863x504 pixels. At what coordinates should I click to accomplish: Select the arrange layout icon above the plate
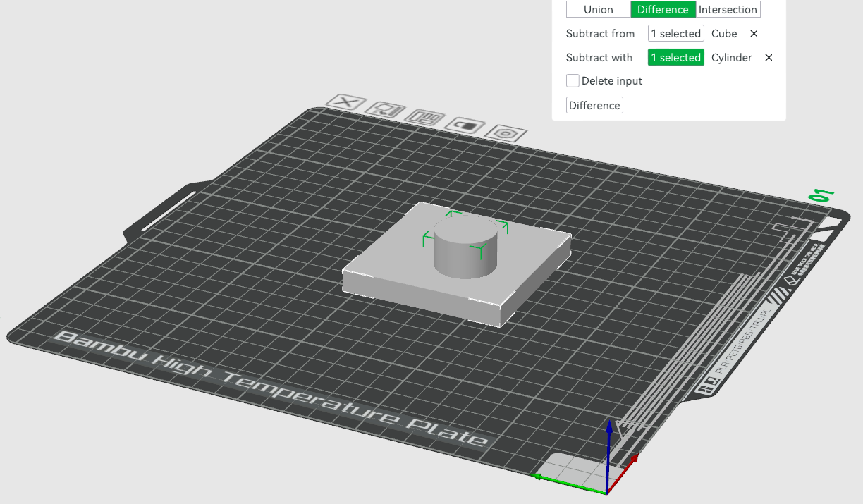pyautogui.click(x=424, y=119)
